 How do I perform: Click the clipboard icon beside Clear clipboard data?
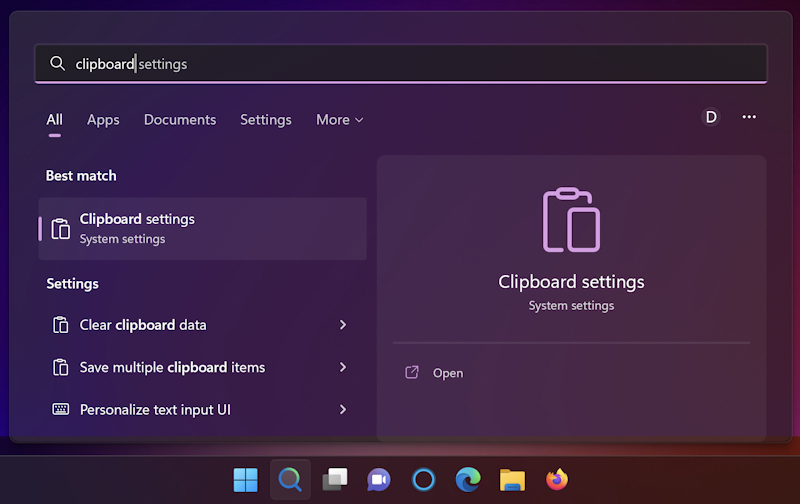tap(61, 325)
